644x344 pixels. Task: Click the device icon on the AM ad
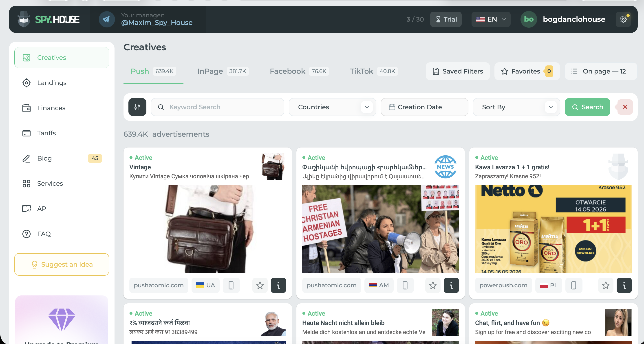coord(405,285)
